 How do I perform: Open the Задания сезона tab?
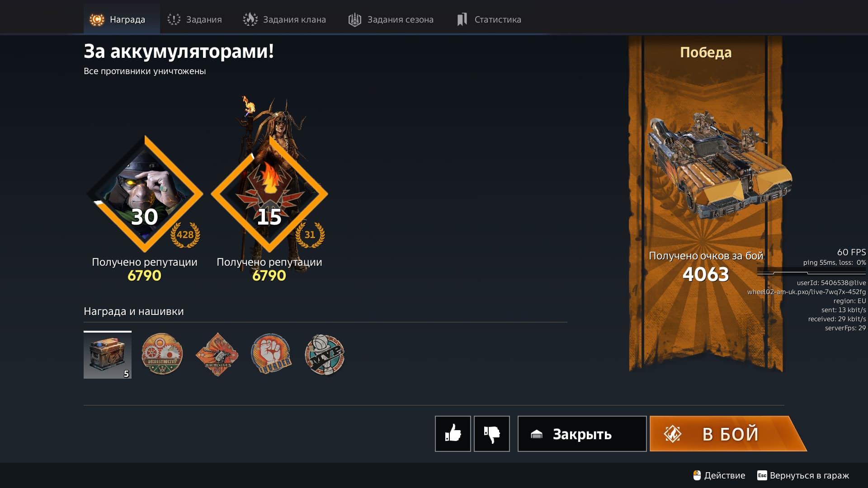click(391, 19)
